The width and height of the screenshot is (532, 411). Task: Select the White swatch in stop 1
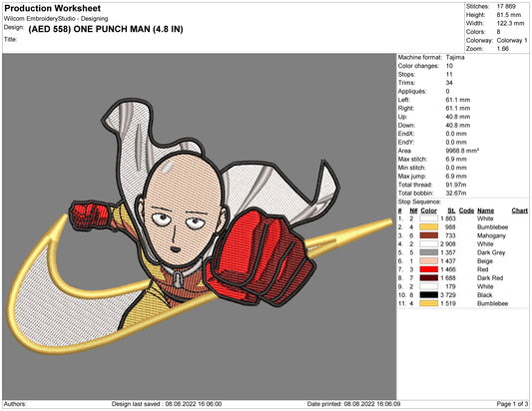coord(429,218)
